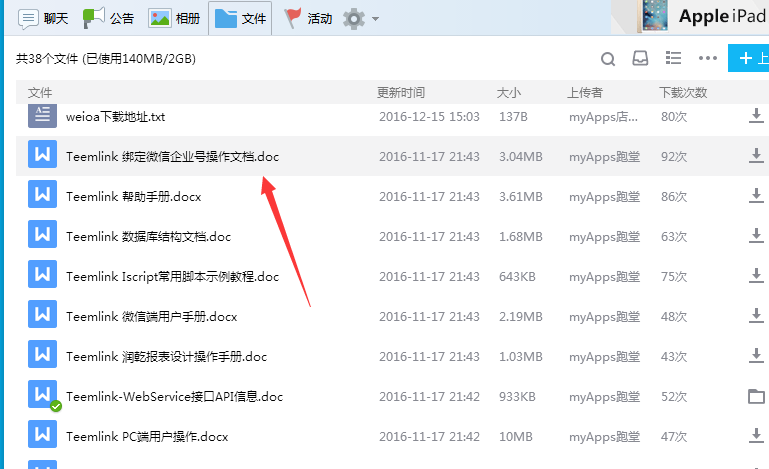Download Teemlink 微信端用户手册.docx
Image resolution: width=769 pixels, height=469 pixels.
pos(756,316)
